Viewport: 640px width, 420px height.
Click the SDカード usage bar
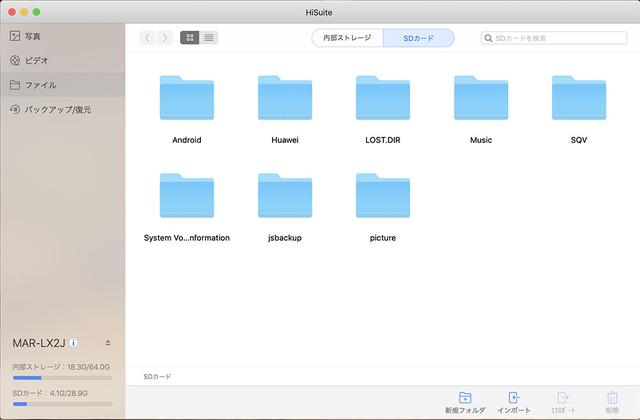coord(62,404)
